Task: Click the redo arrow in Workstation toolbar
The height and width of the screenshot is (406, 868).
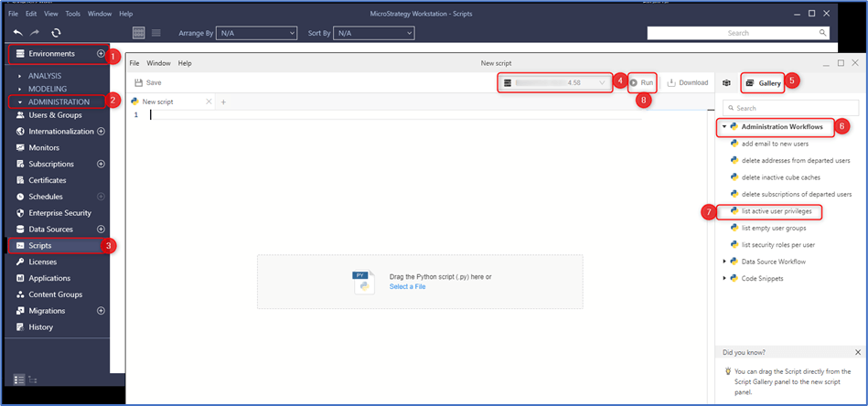Action: pos(36,33)
